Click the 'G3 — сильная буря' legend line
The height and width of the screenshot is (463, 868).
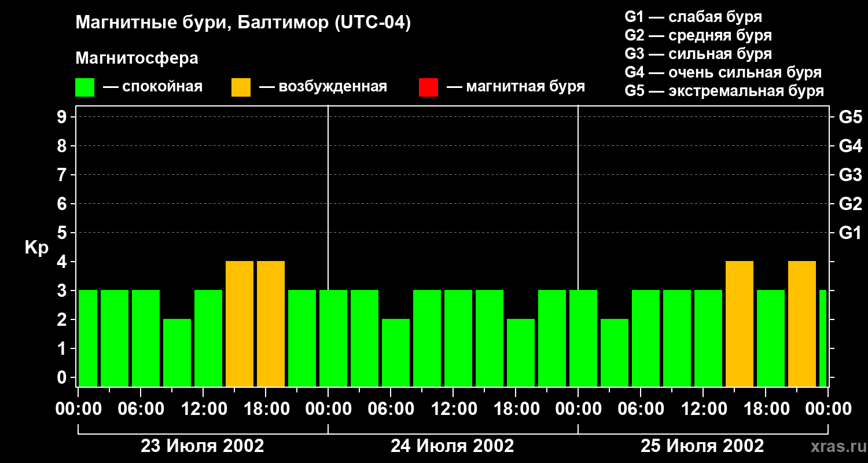[x=698, y=54]
